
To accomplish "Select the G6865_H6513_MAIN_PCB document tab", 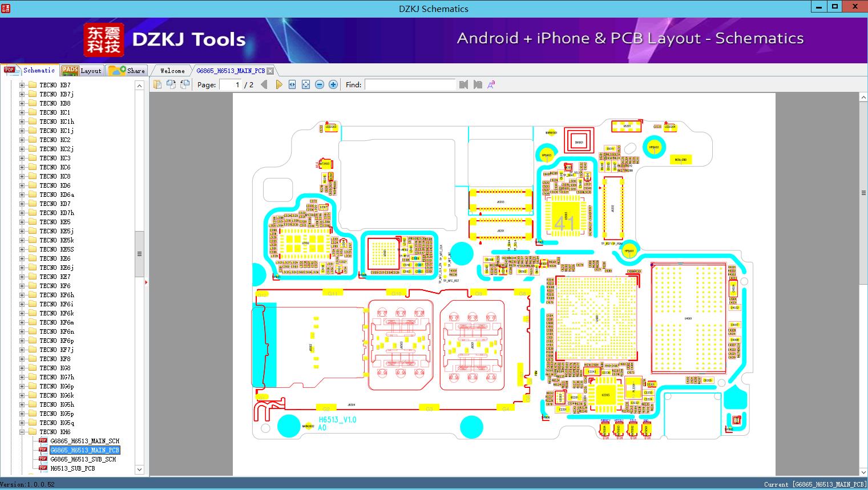I will coord(231,71).
